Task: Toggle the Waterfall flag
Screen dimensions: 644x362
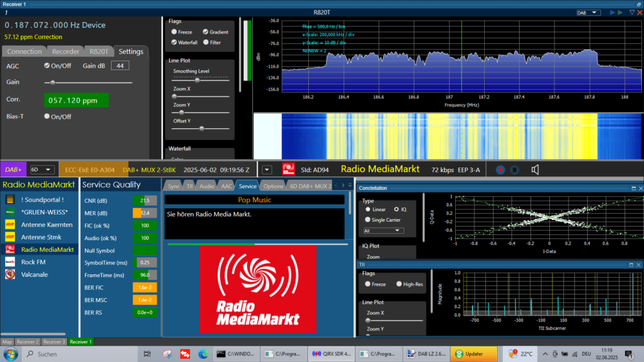Action: pyautogui.click(x=174, y=43)
